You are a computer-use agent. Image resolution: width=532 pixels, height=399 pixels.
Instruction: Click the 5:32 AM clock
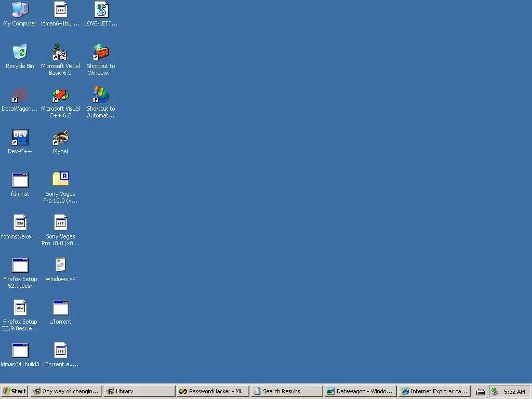514,392
